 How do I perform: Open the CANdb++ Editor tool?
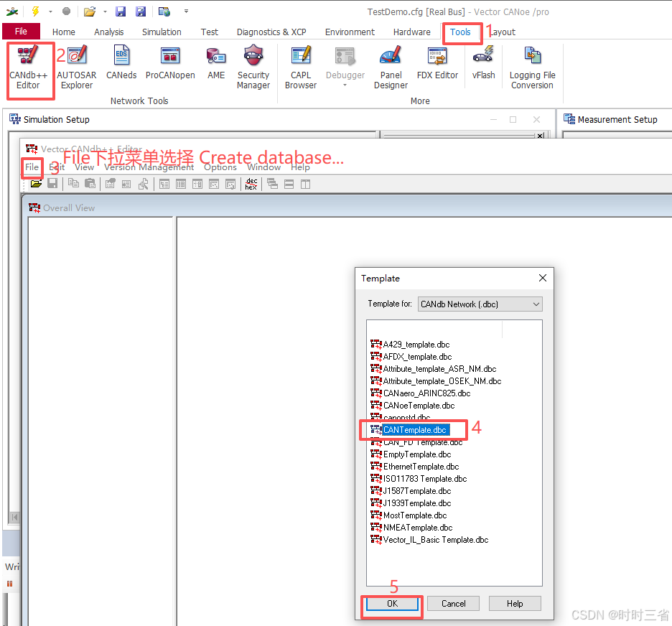(28, 67)
